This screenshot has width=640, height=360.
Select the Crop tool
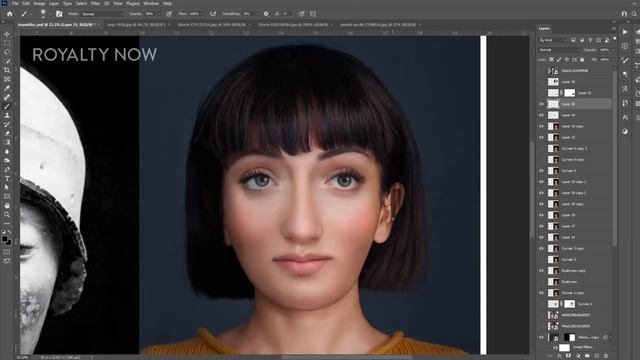(x=7, y=70)
